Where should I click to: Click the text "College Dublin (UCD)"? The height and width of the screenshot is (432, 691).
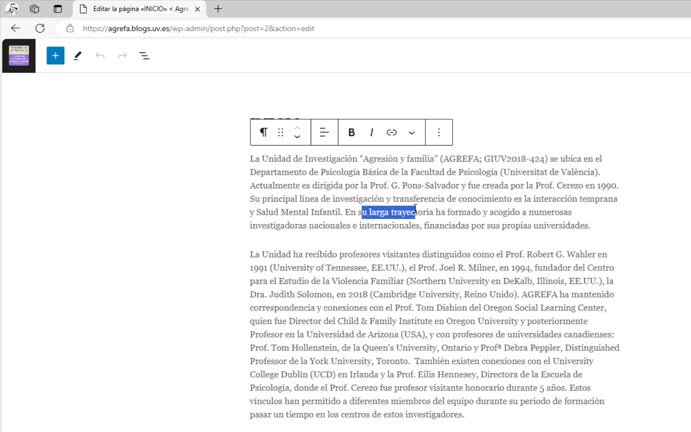pyautogui.click(x=293, y=374)
